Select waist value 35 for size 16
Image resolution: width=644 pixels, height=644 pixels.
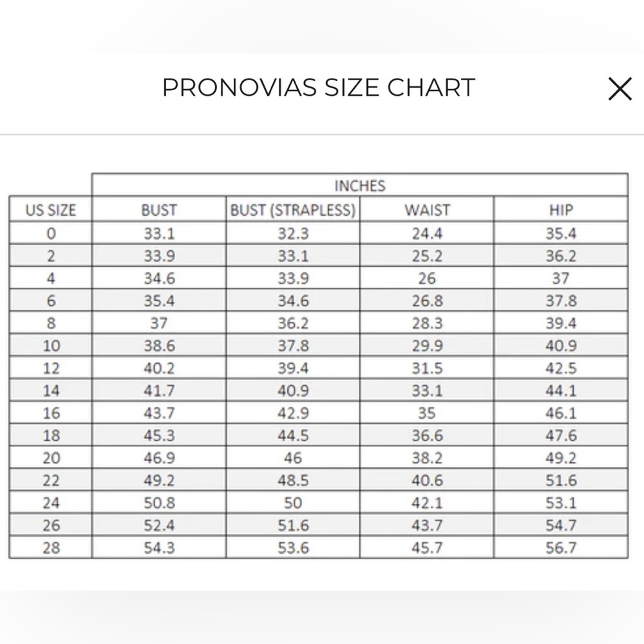(x=427, y=413)
